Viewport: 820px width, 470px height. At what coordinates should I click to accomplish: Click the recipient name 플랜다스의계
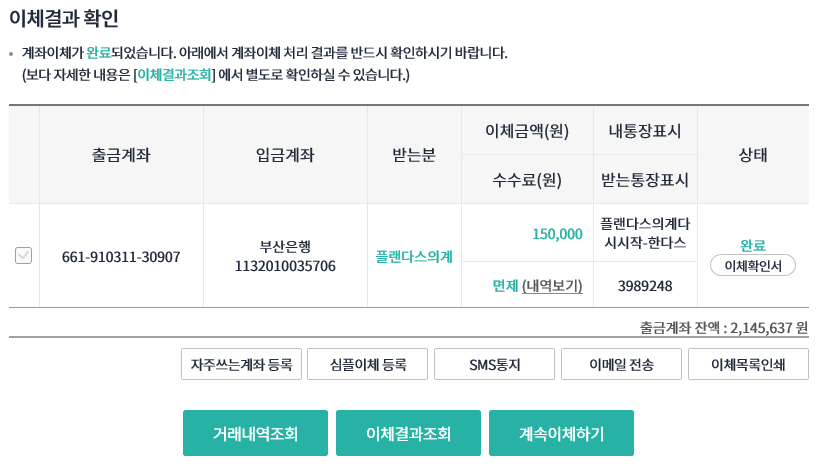pos(414,257)
